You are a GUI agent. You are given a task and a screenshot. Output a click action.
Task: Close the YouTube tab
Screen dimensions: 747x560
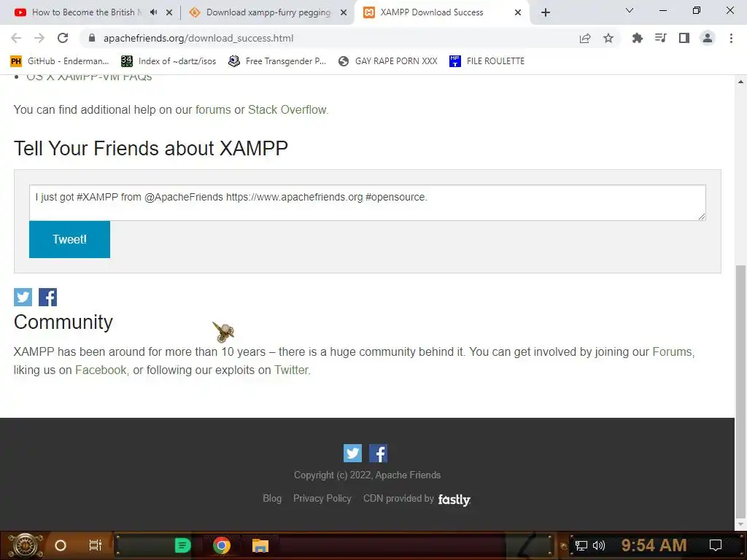(169, 12)
